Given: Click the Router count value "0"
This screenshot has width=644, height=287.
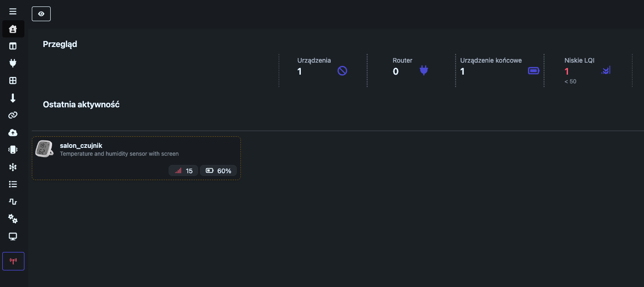Looking at the screenshot, I should click(396, 71).
